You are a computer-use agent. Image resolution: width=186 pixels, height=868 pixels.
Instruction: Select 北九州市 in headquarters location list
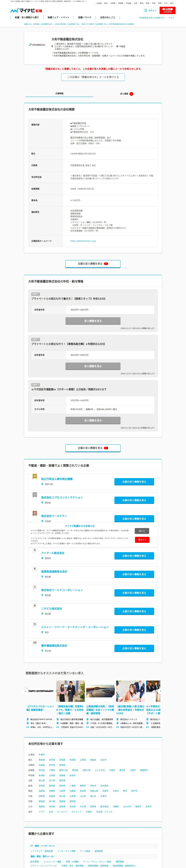pos(127,807)
